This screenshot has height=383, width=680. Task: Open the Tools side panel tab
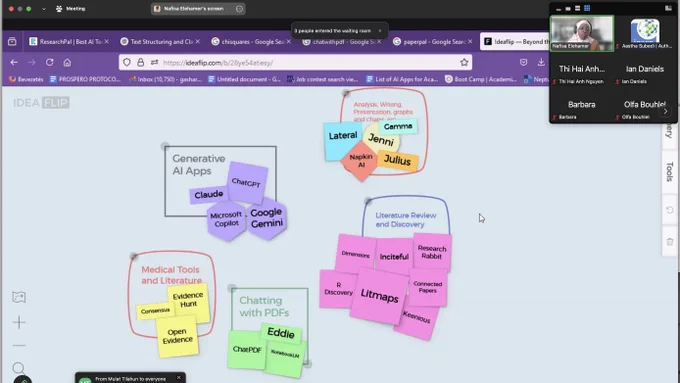click(670, 171)
